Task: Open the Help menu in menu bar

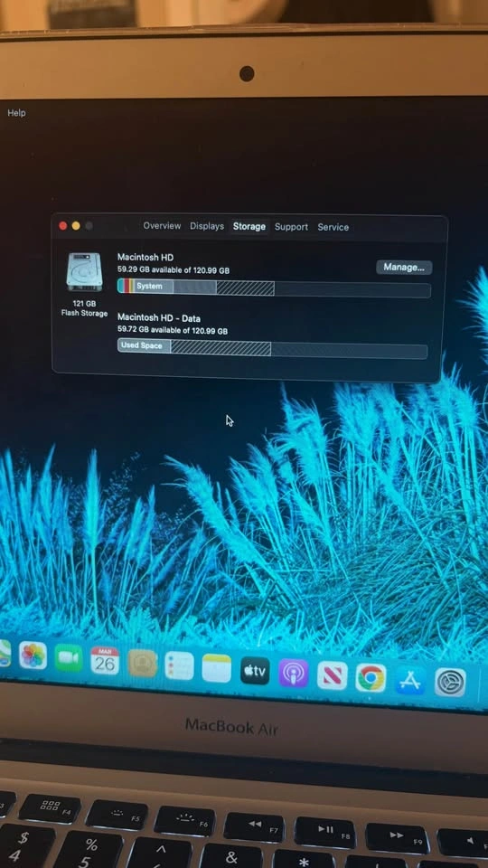Action: coord(16,113)
